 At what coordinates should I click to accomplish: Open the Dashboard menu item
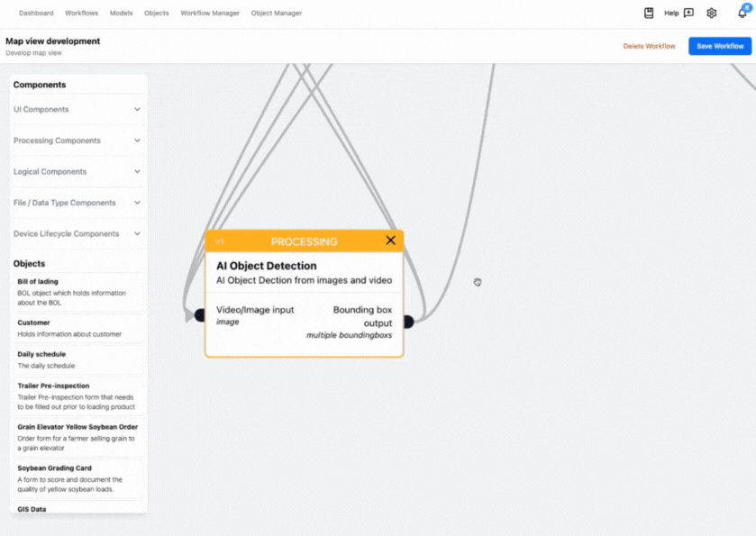pyautogui.click(x=36, y=13)
